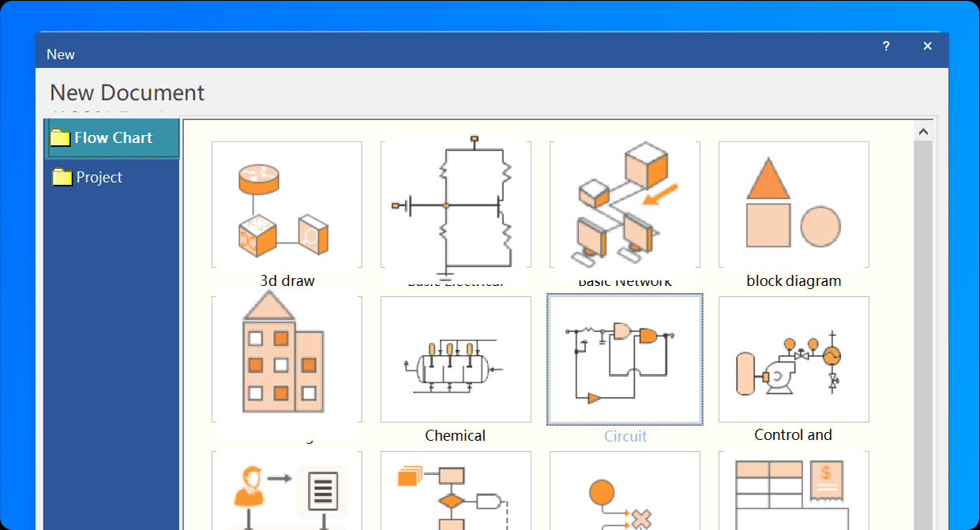Close the New Document dialog
Screen dimensions: 980x530
(x=927, y=46)
